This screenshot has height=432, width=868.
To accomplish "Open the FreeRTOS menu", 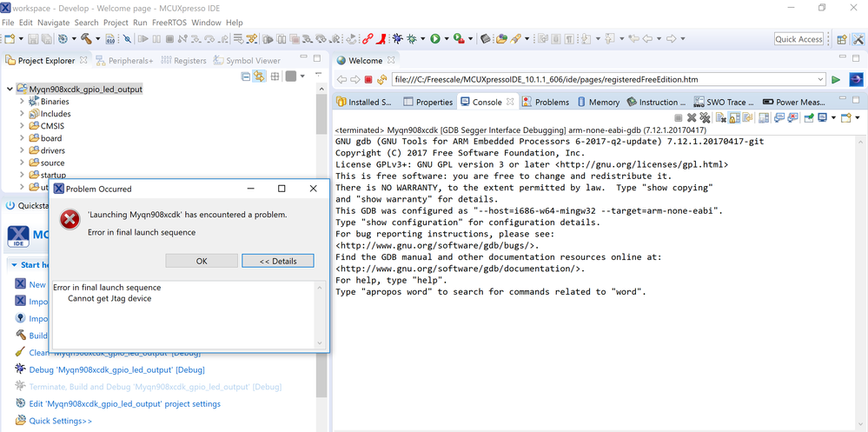I will [x=169, y=23].
